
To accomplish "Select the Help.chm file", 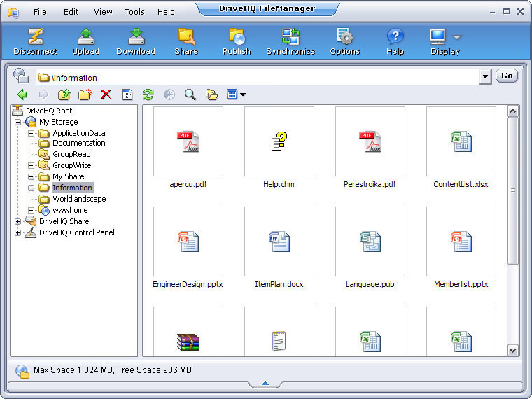I will [x=279, y=141].
